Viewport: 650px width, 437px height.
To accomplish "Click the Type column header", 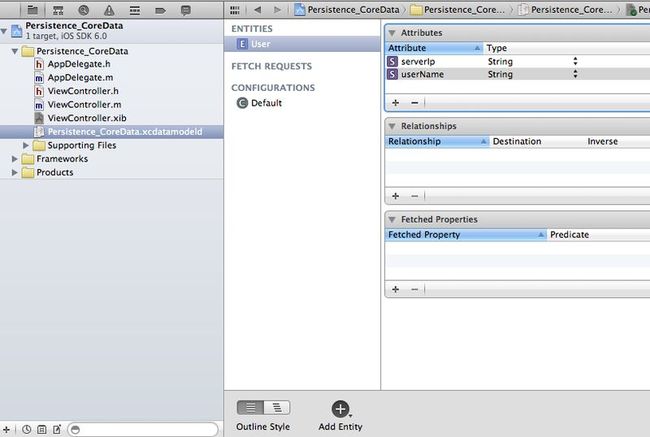I will pos(566,48).
